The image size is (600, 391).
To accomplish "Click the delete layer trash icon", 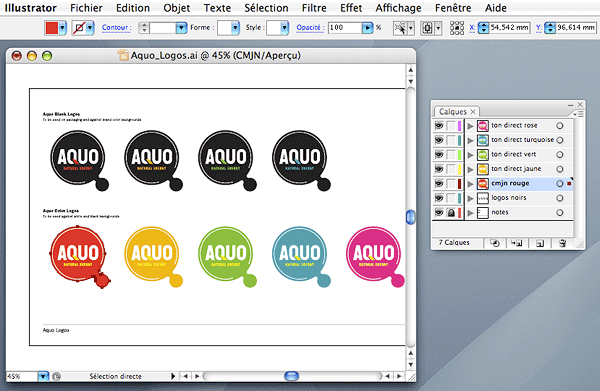I will 562,243.
